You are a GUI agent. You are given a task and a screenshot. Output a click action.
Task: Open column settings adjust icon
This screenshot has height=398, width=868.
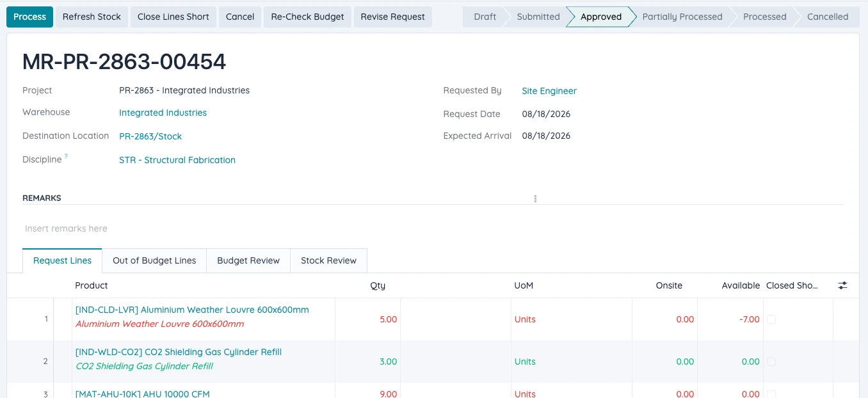pyautogui.click(x=842, y=285)
